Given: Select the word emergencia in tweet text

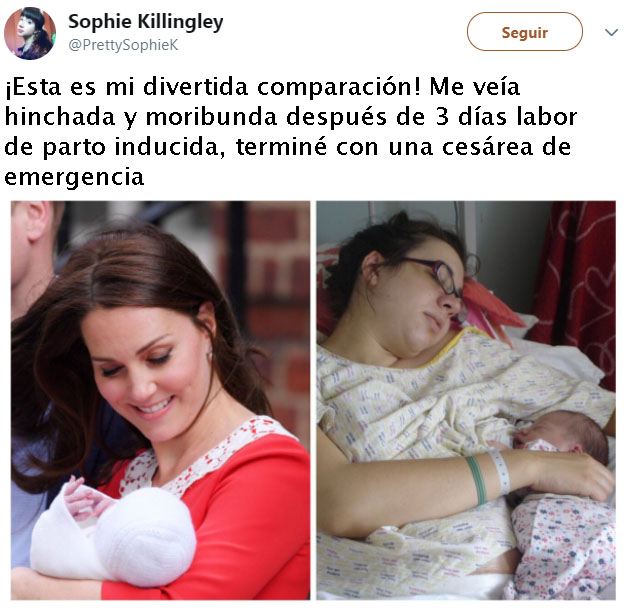Looking at the screenshot, I should click(74, 177).
